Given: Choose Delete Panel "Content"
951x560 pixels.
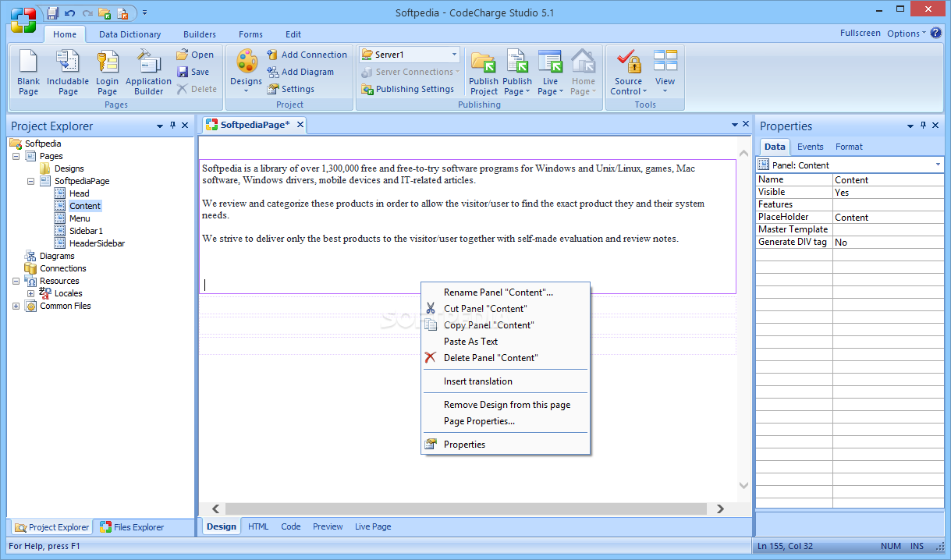Looking at the screenshot, I should (x=506, y=358).
